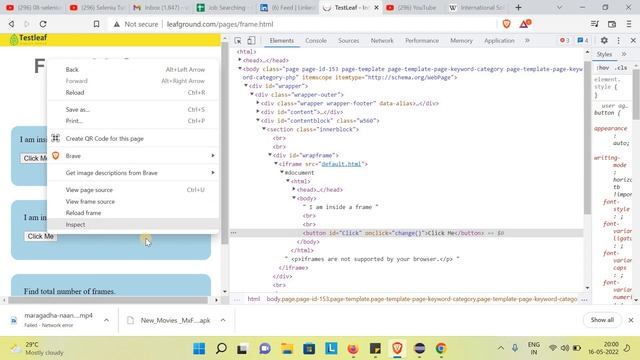Viewport: 640px width, 360px height.
Task: Collapse the section class innerblock node
Action: pyautogui.click(x=264, y=129)
